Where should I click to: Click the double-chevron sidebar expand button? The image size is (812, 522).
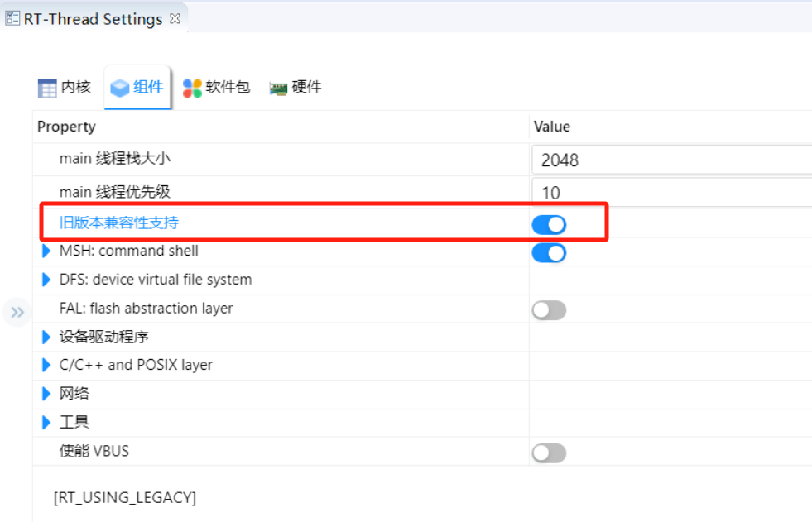(17, 312)
